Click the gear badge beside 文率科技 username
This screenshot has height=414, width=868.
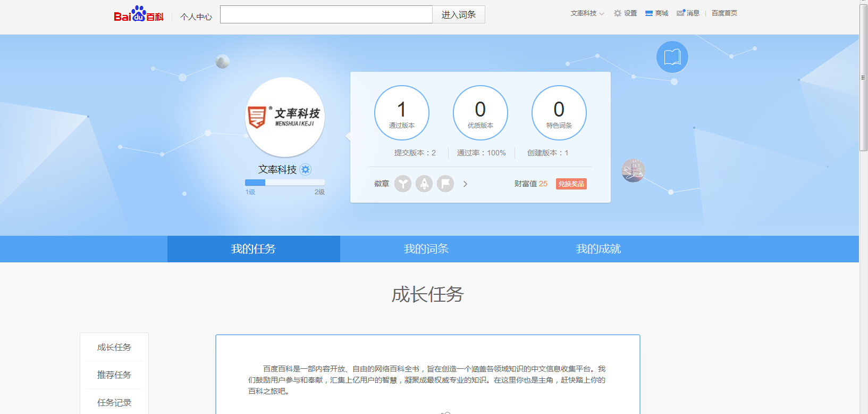click(305, 170)
